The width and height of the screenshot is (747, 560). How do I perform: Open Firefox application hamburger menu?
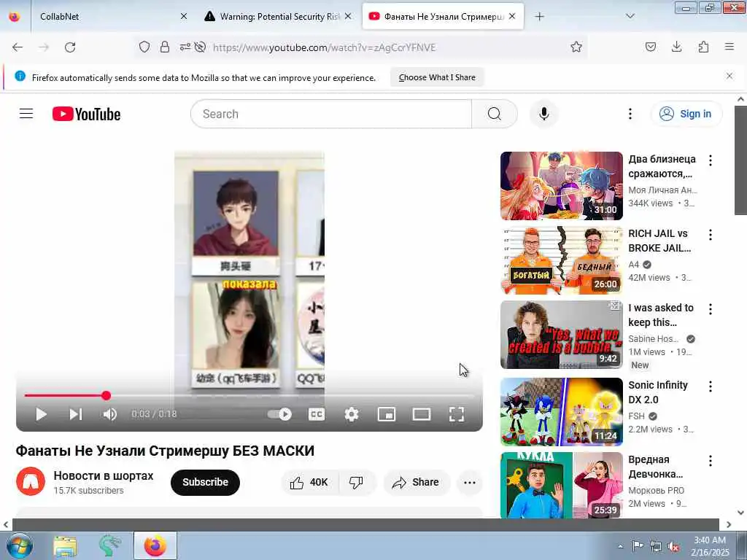(729, 47)
